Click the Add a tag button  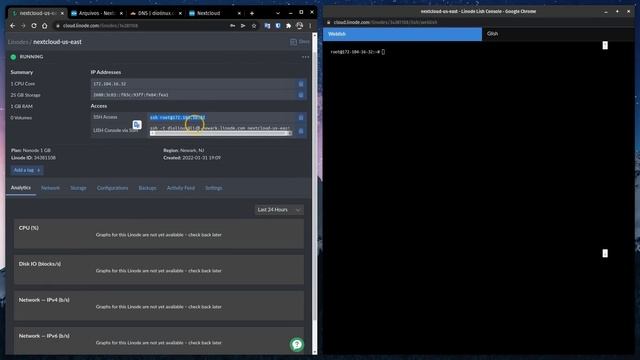[27, 170]
